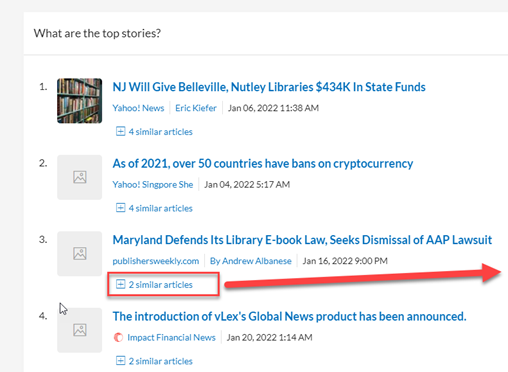Click By Andrew Albanese author link

click(250, 261)
